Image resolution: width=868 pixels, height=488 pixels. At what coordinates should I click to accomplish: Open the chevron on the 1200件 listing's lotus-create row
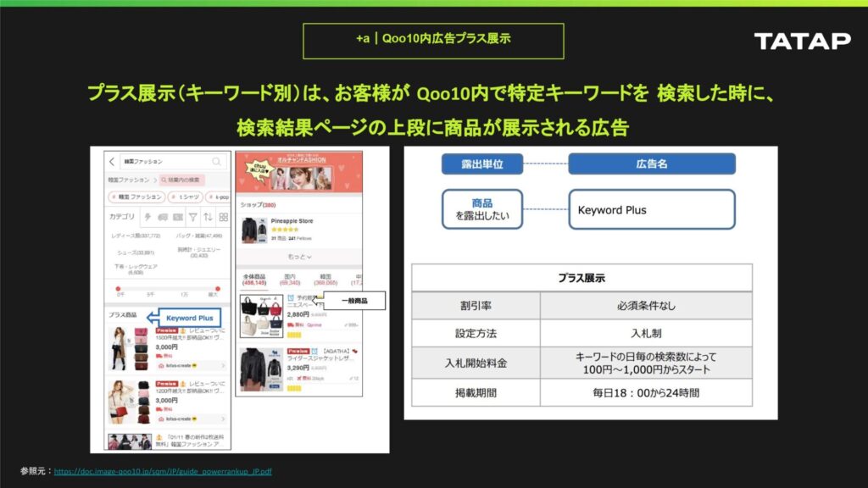pyautogui.click(x=223, y=419)
